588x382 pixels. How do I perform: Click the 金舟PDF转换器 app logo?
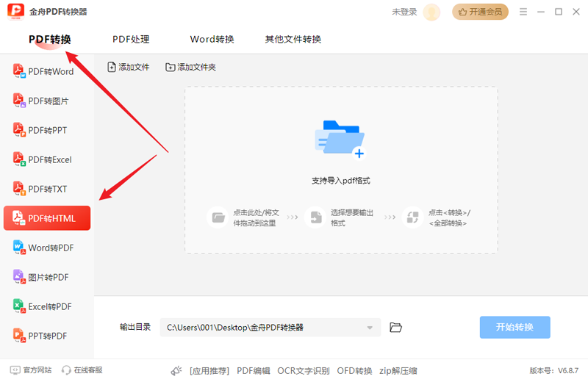pos(15,12)
